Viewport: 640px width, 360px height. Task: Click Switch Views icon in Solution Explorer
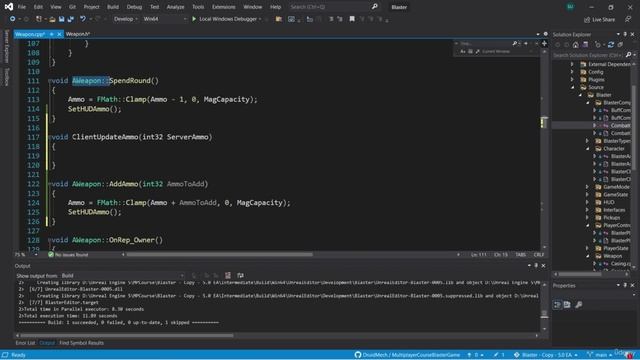coord(585,45)
